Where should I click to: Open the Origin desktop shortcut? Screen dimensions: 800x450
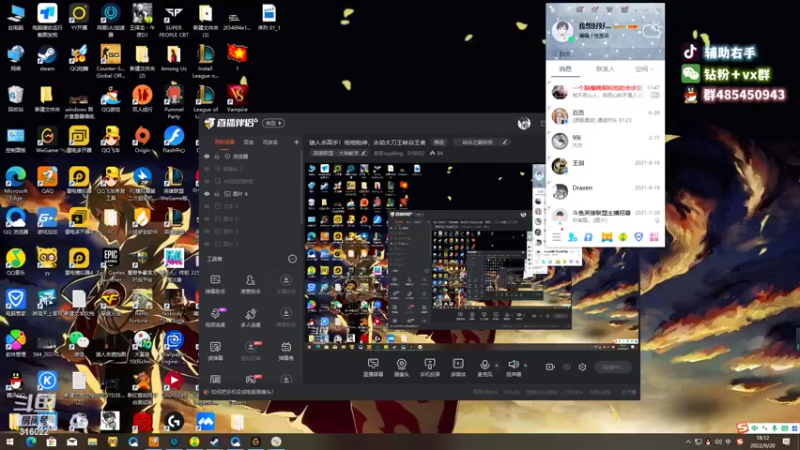pos(142,140)
